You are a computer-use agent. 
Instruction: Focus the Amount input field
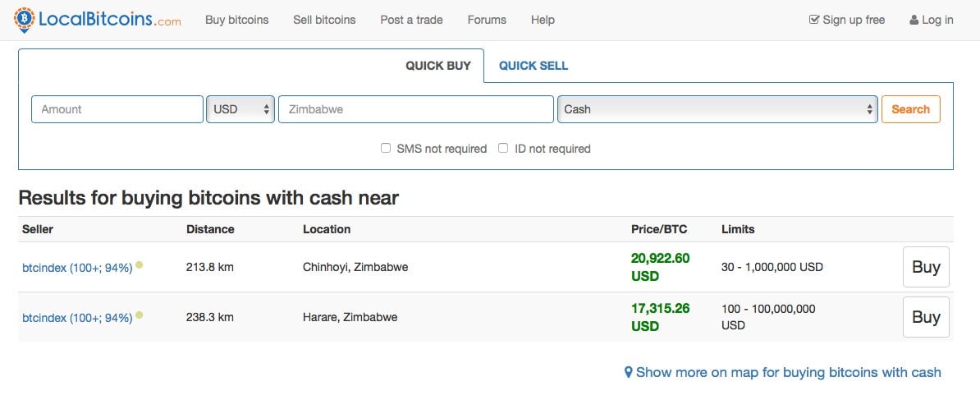click(117, 109)
